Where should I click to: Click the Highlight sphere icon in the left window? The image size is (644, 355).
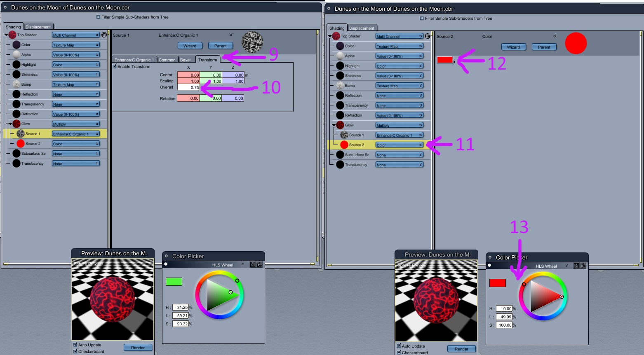pyautogui.click(x=16, y=65)
